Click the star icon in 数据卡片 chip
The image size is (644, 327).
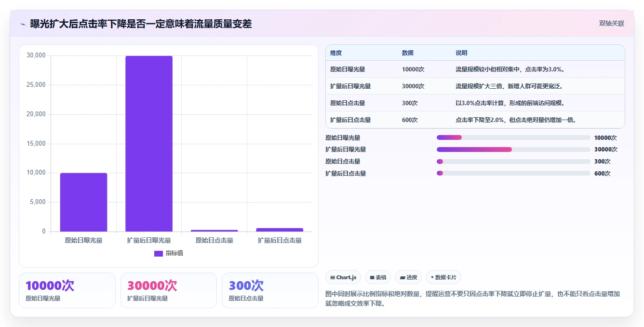pos(432,277)
